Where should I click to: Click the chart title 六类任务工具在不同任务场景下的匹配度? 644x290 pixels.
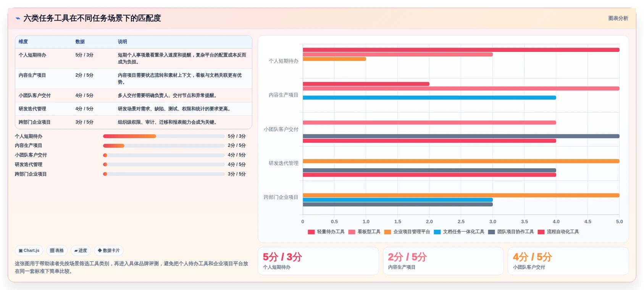(x=92, y=18)
